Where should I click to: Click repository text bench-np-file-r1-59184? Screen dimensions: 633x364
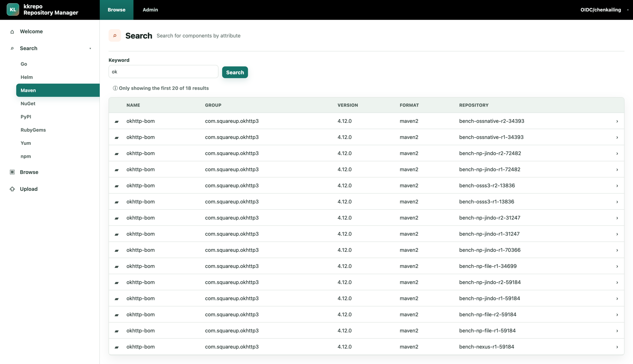(487, 331)
